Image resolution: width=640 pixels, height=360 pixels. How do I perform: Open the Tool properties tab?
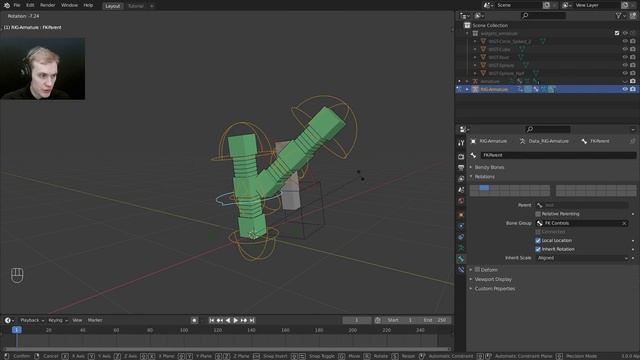click(461, 143)
